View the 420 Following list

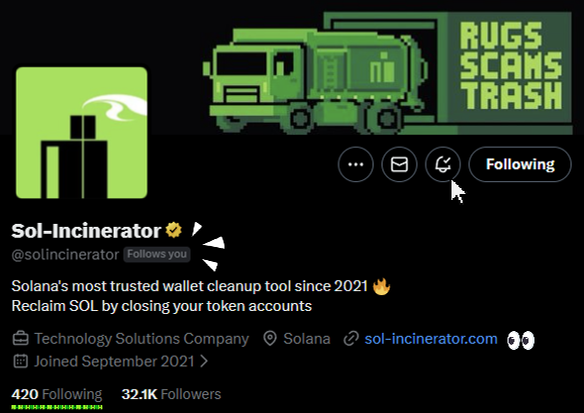pos(57,394)
